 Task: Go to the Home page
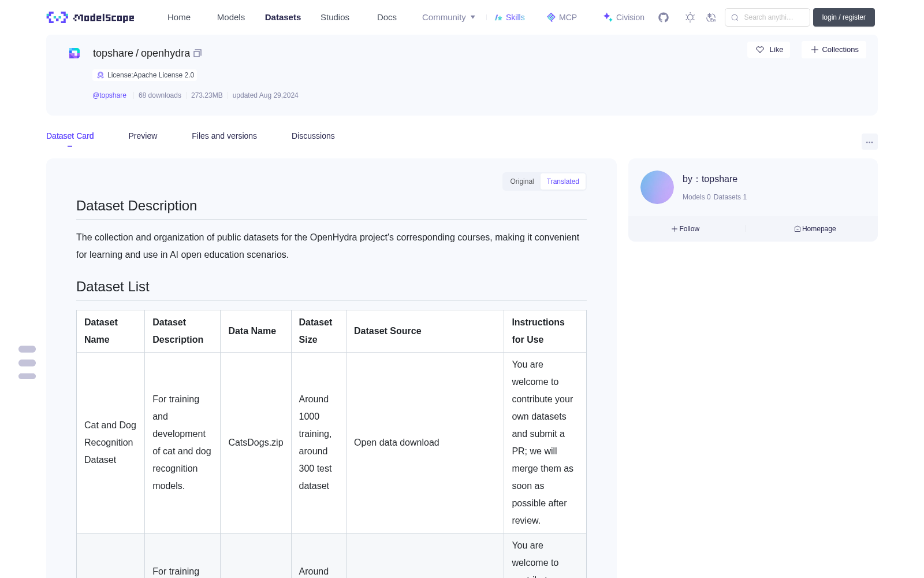coord(179,17)
